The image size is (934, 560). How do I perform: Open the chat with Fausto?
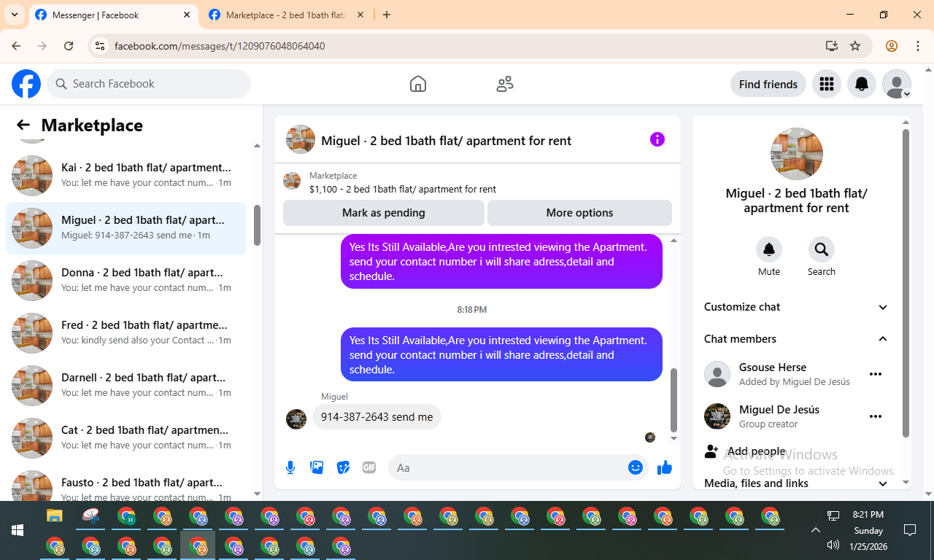point(126,484)
